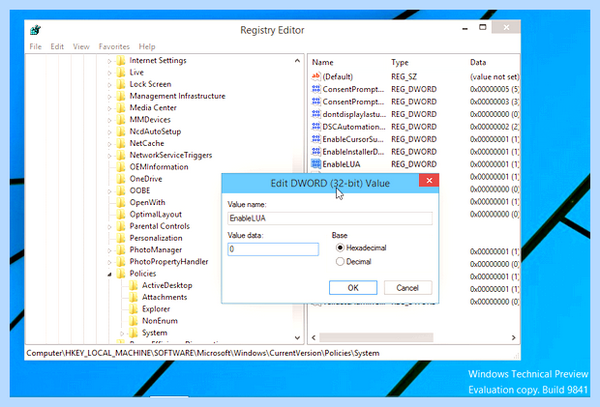600x407 pixels.
Task: Select the Lock Screen folder icon
Action: tap(121, 84)
